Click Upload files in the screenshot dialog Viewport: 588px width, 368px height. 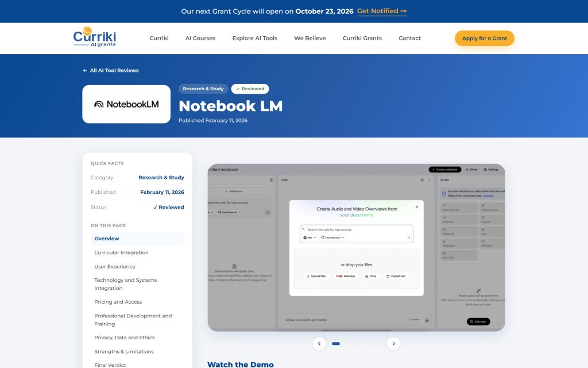316,276
